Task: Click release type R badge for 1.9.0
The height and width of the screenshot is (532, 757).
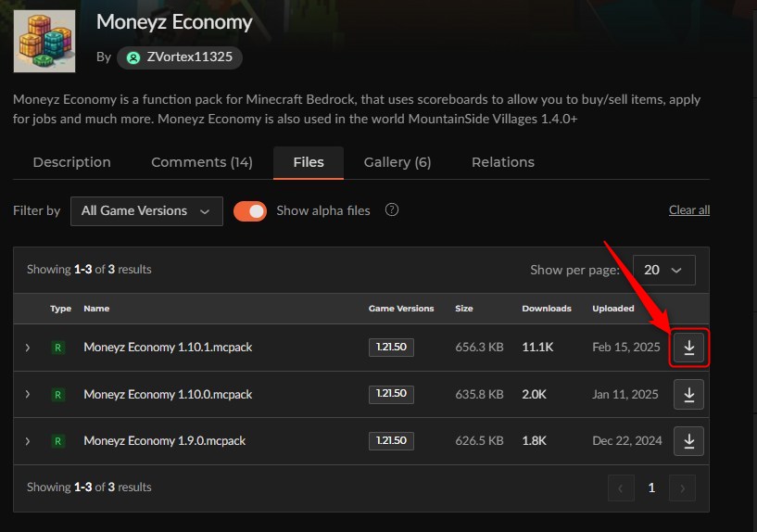Action: [58, 441]
